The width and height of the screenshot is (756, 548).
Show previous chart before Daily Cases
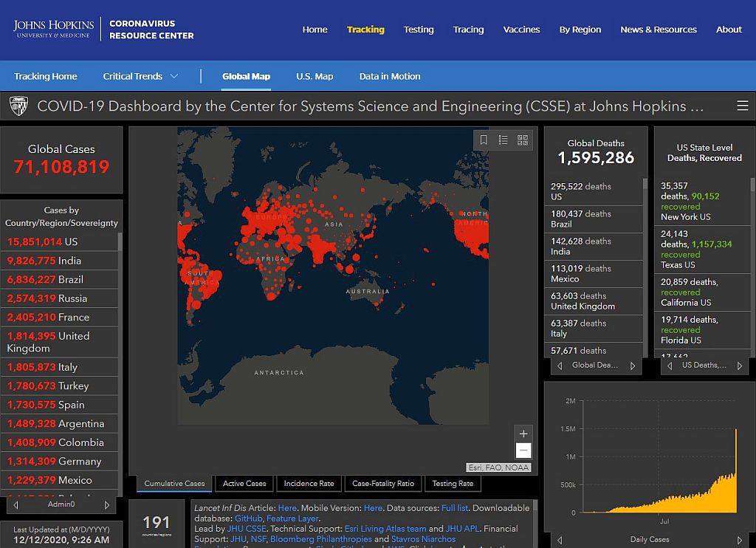(x=560, y=540)
